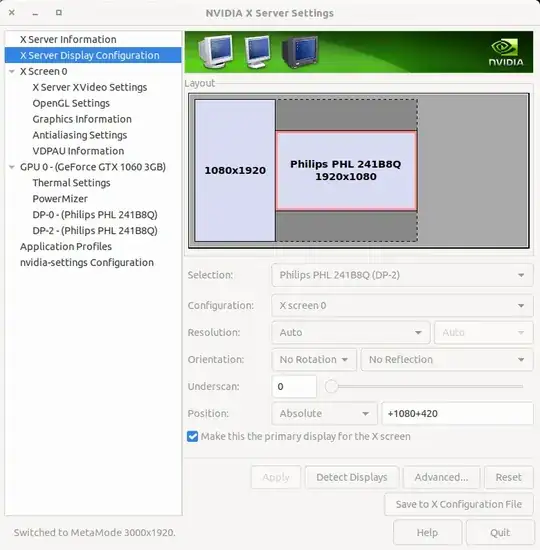Click the NVIDIA logo in the banner

506,53
